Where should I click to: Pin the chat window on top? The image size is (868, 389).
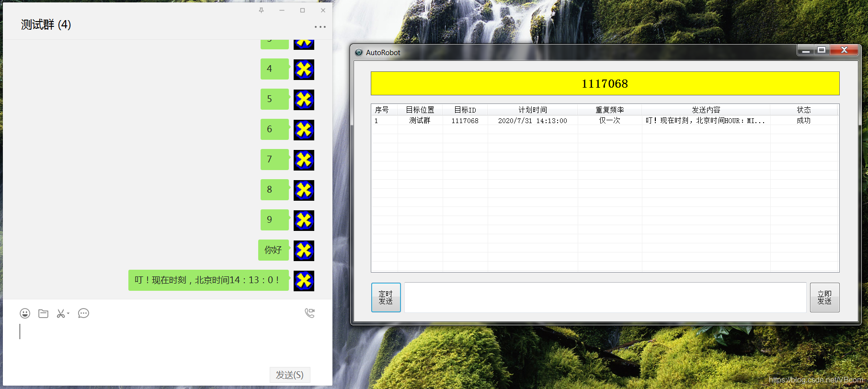[x=261, y=10]
